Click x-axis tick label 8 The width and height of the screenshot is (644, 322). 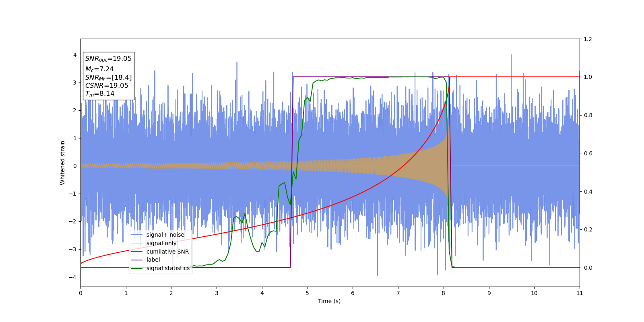(444, 293)
